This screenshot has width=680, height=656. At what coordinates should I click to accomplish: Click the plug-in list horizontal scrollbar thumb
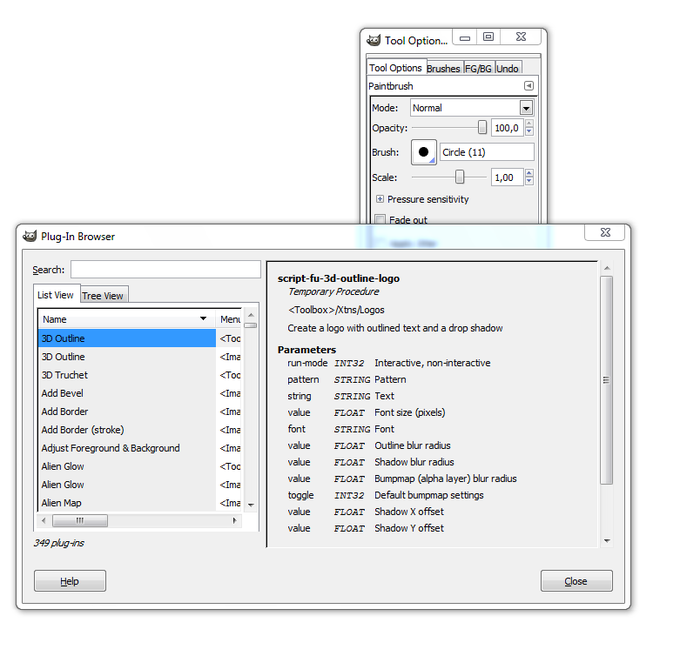(80, 520)
